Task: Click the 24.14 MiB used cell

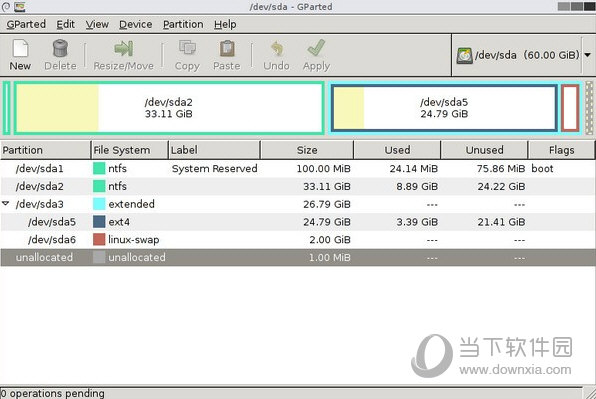Action: click(414, 168)
